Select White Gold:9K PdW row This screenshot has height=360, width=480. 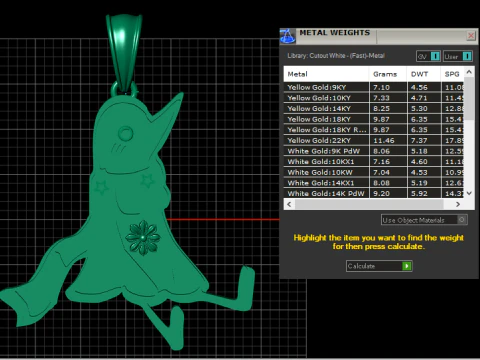(374, 151)
